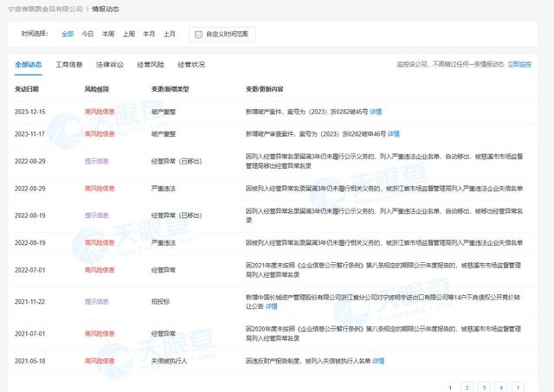Open the 法律诉讼 tab
Viewport: 554px width, 392px height.
point(109,64)
